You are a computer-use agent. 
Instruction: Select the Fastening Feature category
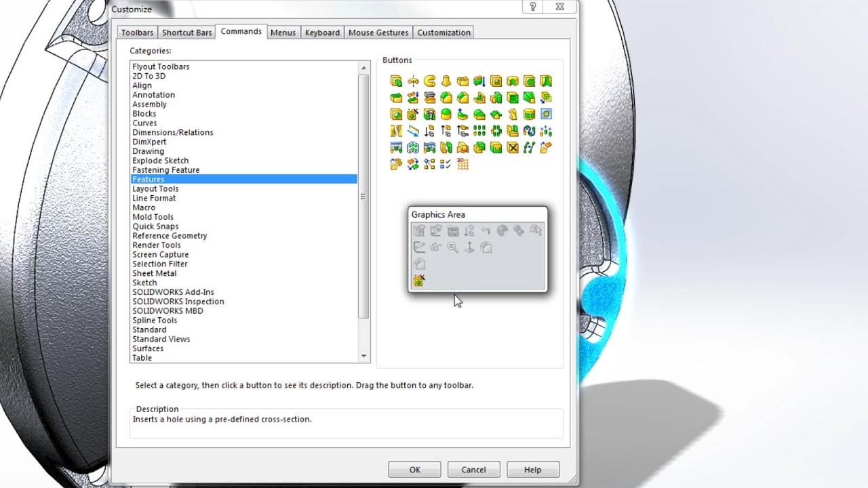click(166, 170)
